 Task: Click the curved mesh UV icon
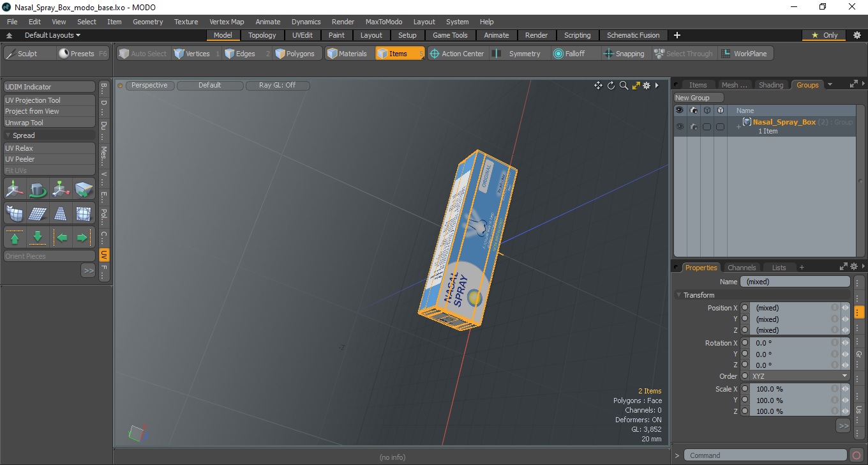click(15, 213)
